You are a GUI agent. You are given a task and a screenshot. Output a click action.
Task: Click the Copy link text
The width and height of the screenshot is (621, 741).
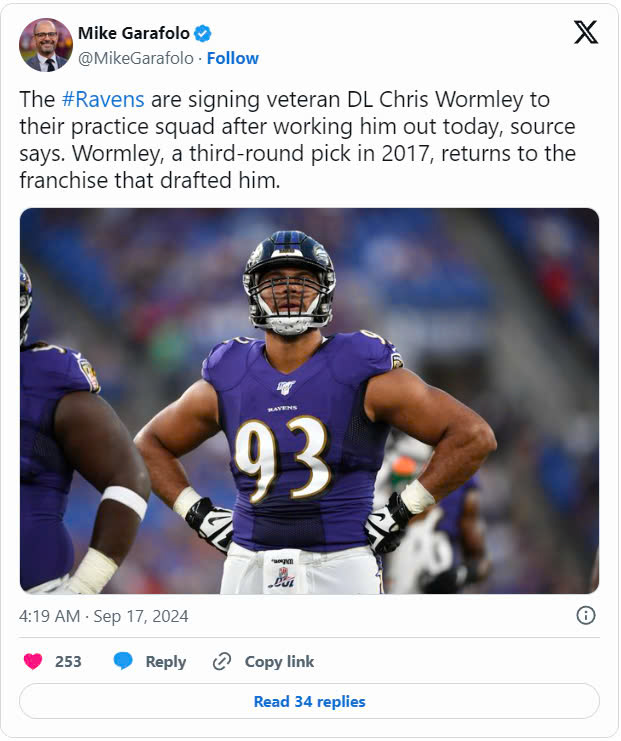tap(279, 662)
